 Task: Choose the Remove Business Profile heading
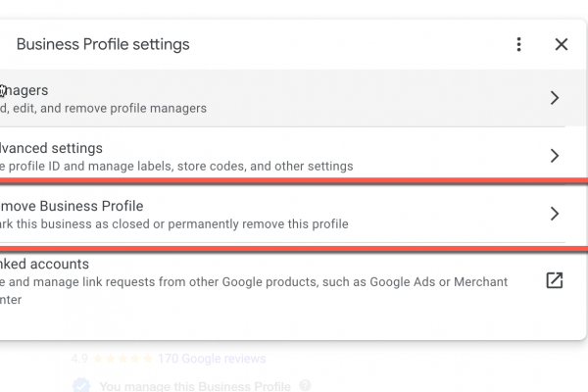72,206
